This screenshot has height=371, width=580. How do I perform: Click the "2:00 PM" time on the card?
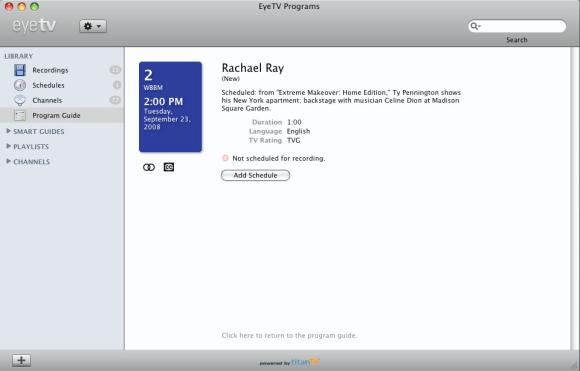pos(163,102)
